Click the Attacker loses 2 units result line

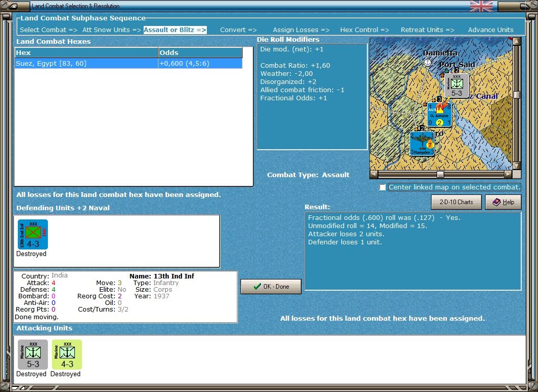[x=346, y=234]
